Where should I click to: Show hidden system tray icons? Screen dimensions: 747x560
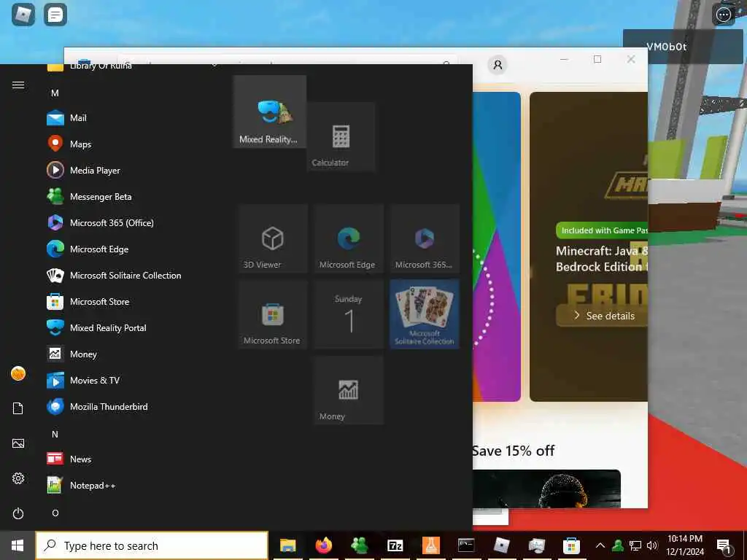(600, 545)
